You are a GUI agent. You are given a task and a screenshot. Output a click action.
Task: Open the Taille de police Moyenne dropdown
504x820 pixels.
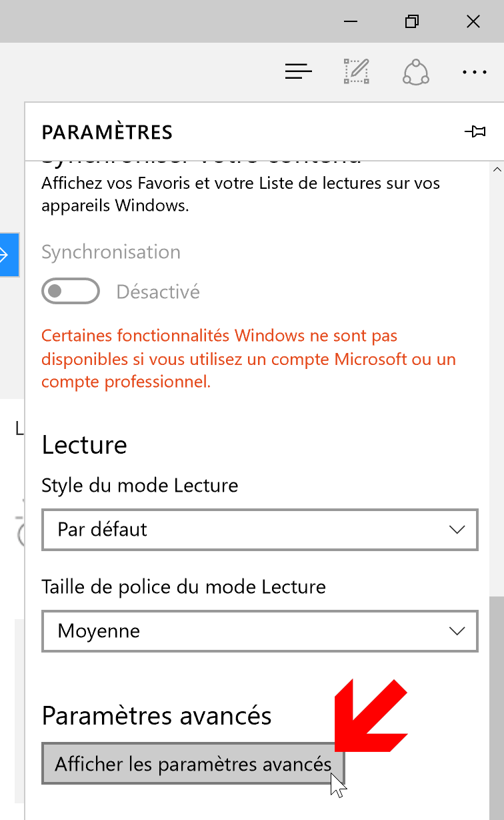pyautogui.click(x=260, y=631)
